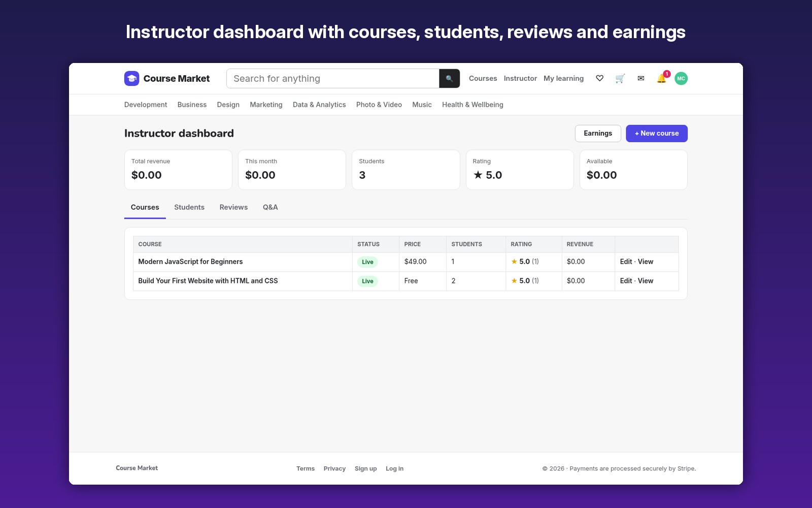This screenshot has height=508, width=812.
Task: Click Live status badge for Modern JavaScript
Action: (x=367, y=262)
